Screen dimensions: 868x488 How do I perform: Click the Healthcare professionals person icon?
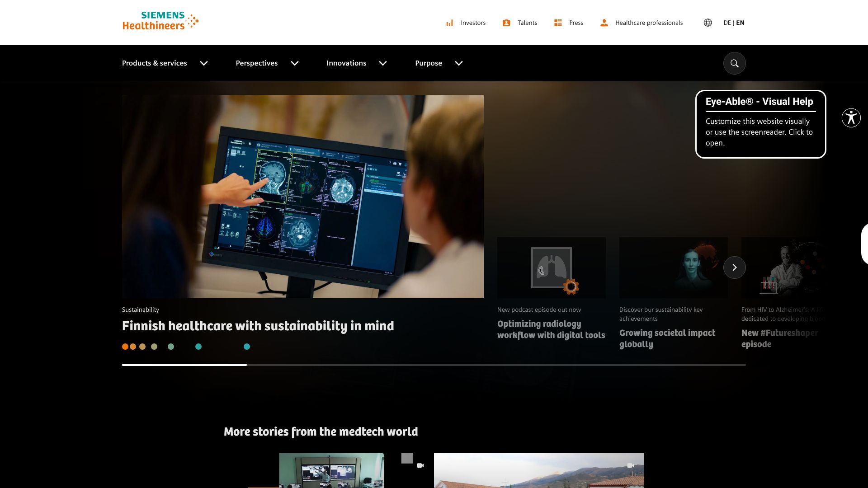[x=604, y=23]
